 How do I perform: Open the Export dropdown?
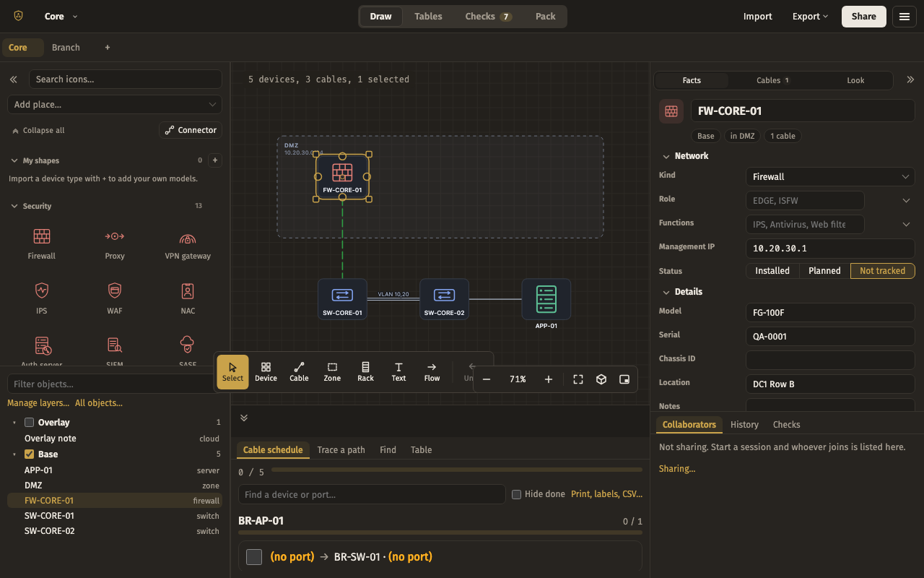point(810,17)
